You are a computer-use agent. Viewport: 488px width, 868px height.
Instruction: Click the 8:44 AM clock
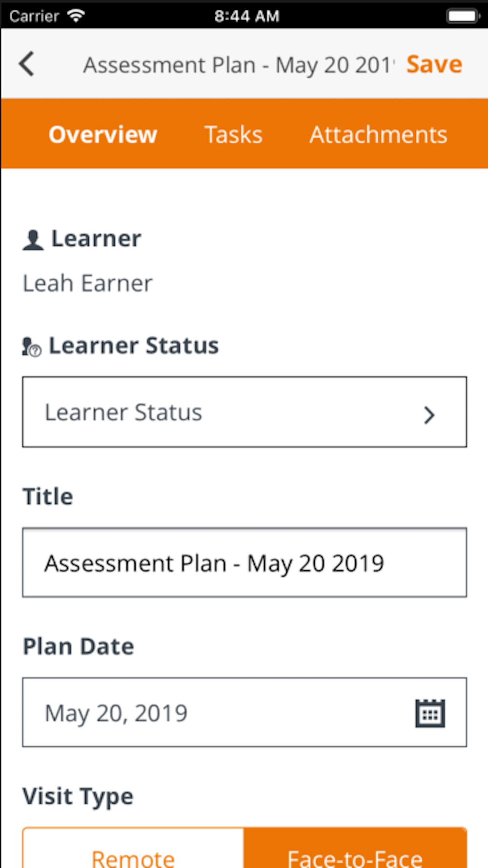(x=246, y=16)
